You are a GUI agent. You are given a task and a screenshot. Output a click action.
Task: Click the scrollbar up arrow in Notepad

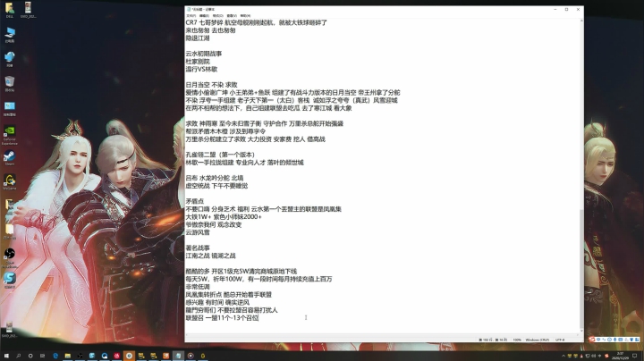(581, 21)
